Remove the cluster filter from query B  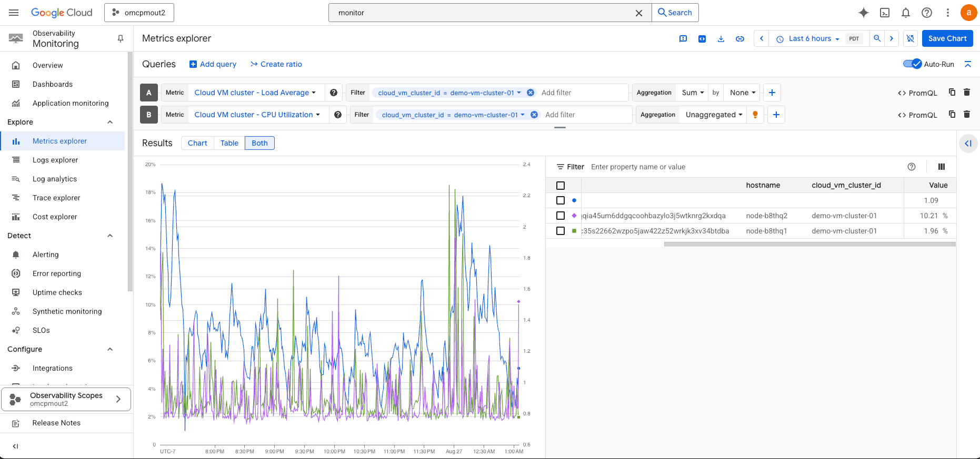pyautogui.click(x=534, y=115)
